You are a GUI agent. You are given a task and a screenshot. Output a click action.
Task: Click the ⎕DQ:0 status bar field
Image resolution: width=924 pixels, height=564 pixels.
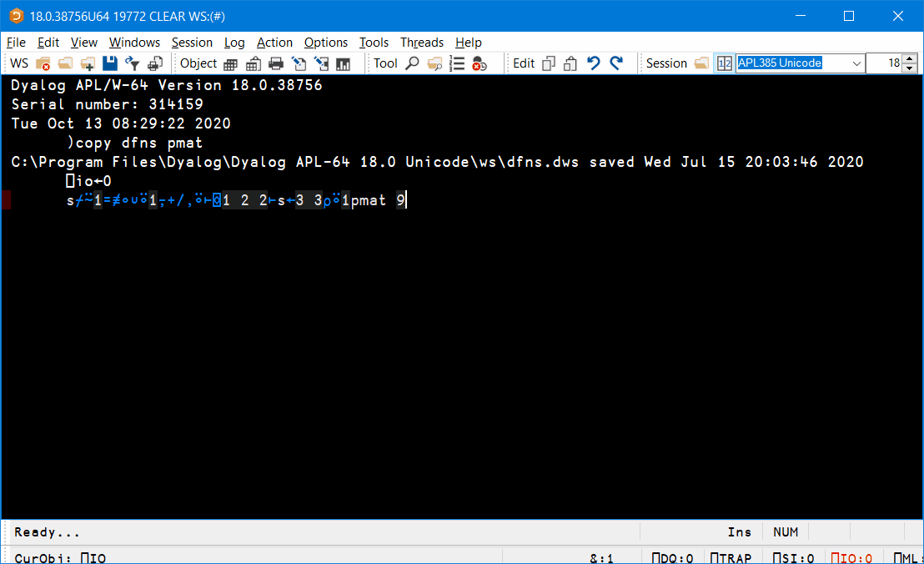click(x=672, y=557)
